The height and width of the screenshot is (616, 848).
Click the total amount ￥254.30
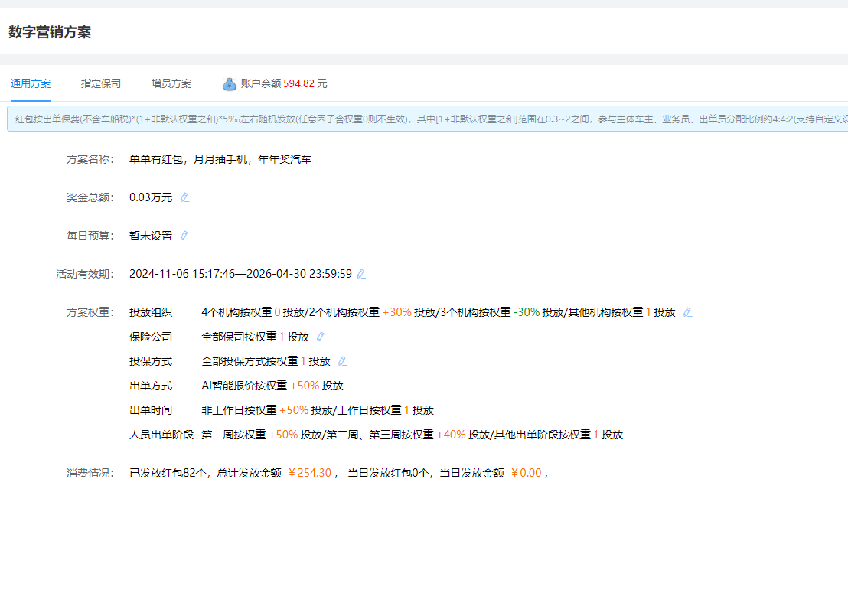(x=308, y=473)
